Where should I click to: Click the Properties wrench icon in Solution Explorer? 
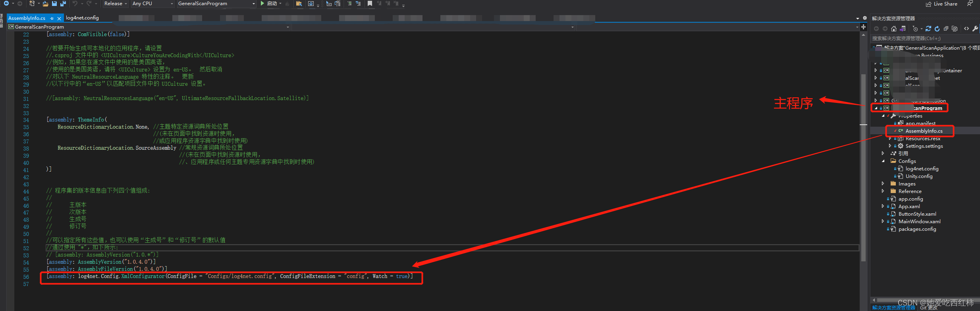[975, 29]
